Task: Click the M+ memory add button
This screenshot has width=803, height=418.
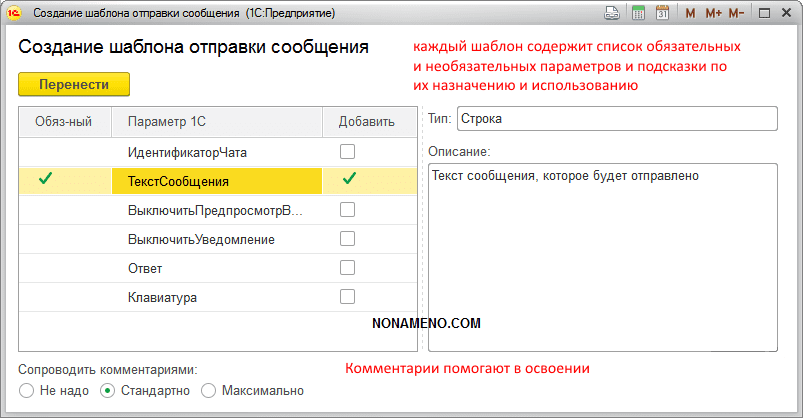Action: click(x=712, y=14)
